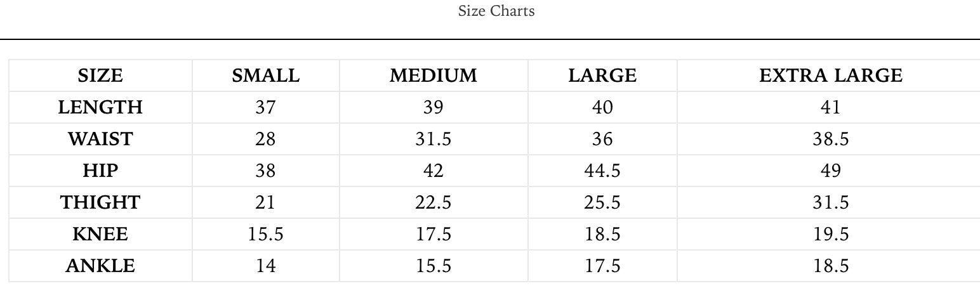The image size is (980, 300).
Task: Click the LARGE column header
Action: point(602,75)
